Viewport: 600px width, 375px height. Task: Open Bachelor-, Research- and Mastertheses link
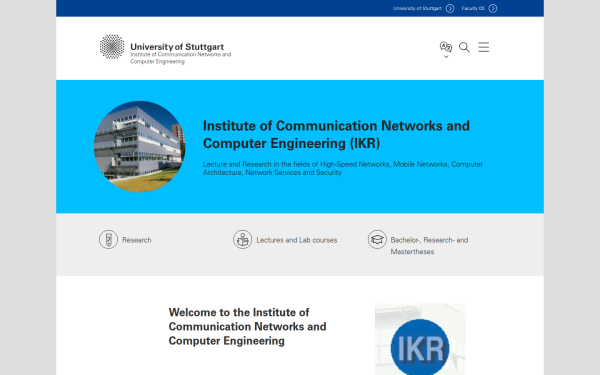(x=429, y=246)
